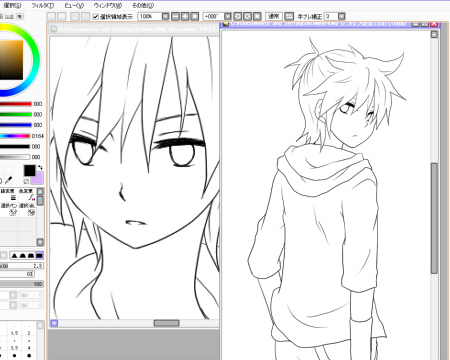Adjust the density slider showing 100
This screenshot has height=360, width=450.
click(x=21, y=284)
